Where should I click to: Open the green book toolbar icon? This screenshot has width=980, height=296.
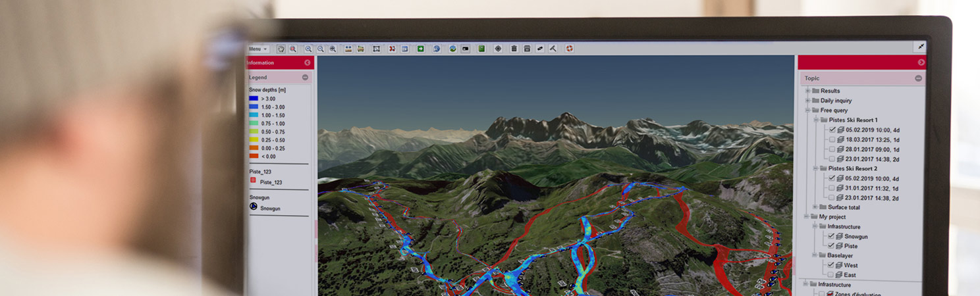481,49
